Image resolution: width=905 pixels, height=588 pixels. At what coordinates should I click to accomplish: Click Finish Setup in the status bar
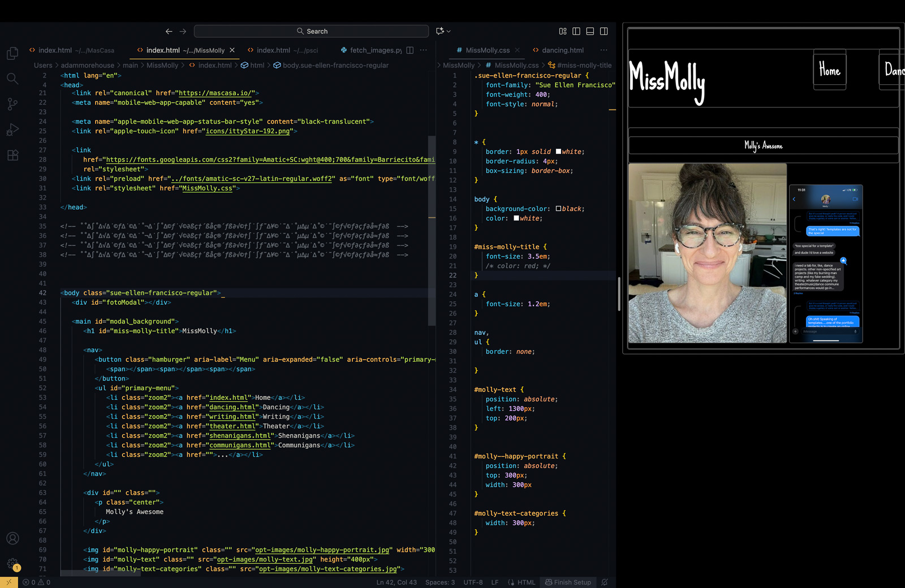point(568,582)
